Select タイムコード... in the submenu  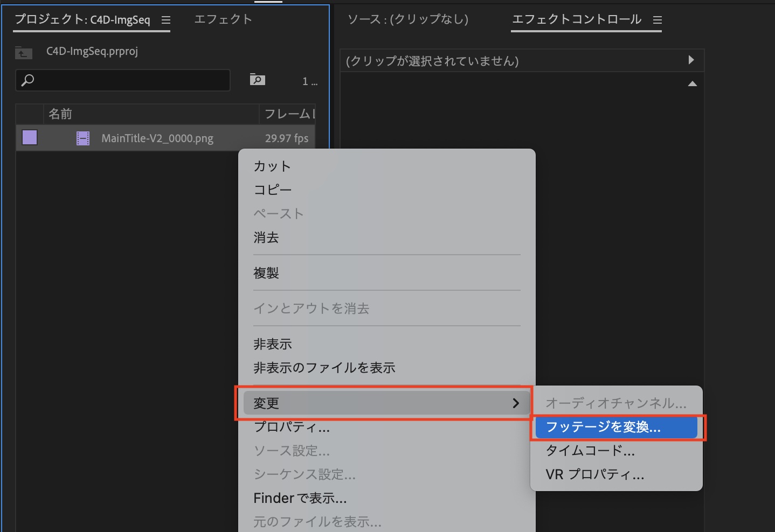click(590, 451)
